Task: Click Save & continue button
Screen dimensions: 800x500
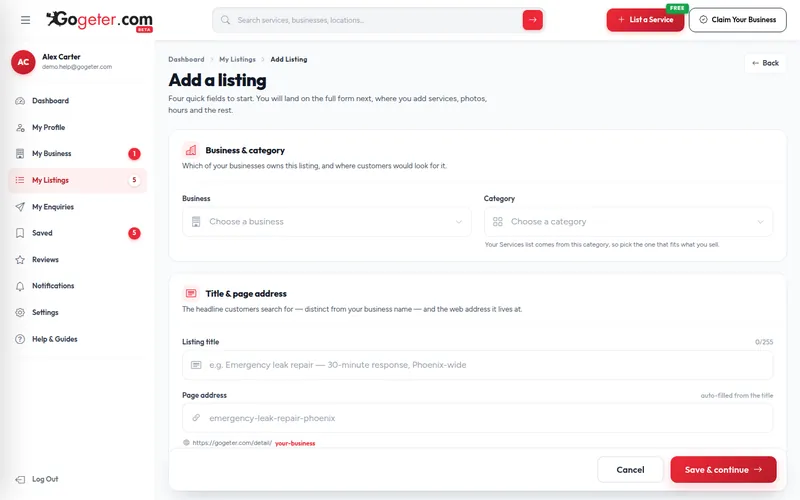Action: coord(723,470)
